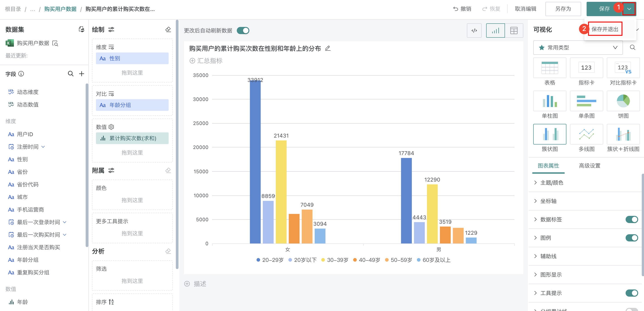Click the 另存为 button
The height and width of the screenshot is (311, 644).
click(563, 9)
